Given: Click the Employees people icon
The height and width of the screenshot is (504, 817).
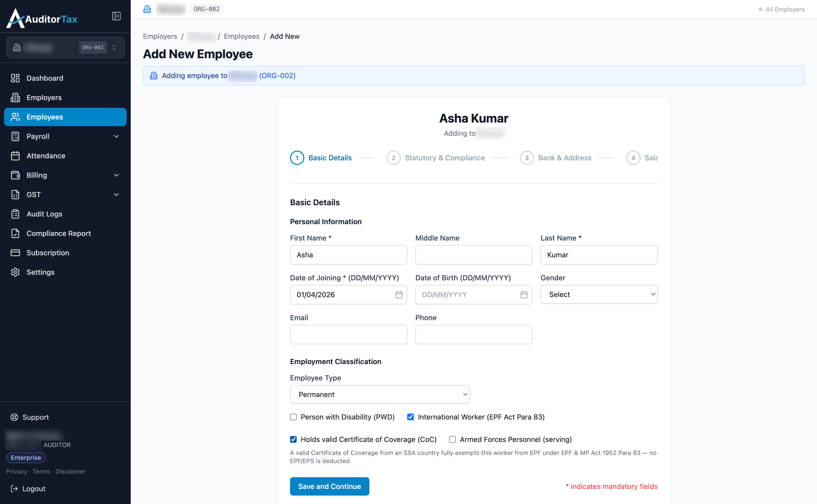Looking at the screenshot, I should click(x=15, y=117).
